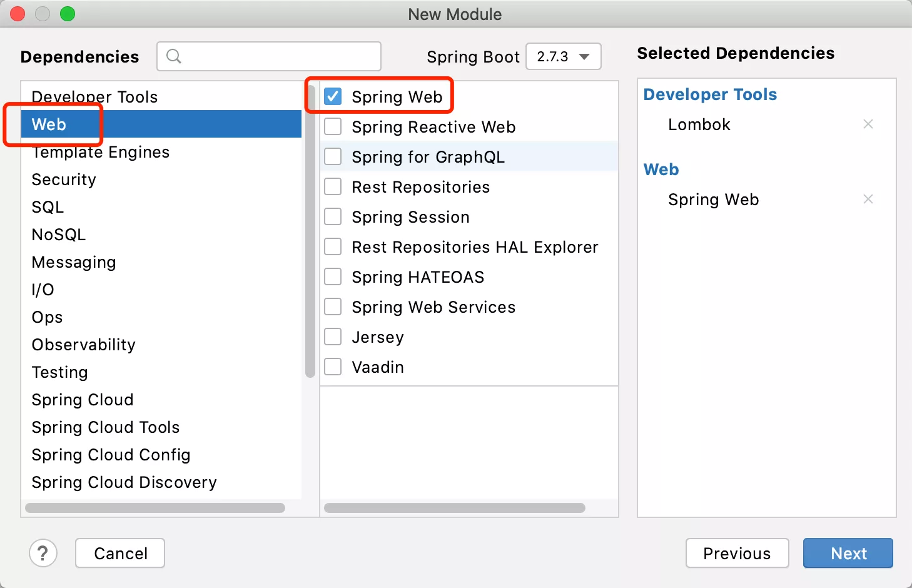Enable the Spring Session checkbox

(x=333, y=216)
